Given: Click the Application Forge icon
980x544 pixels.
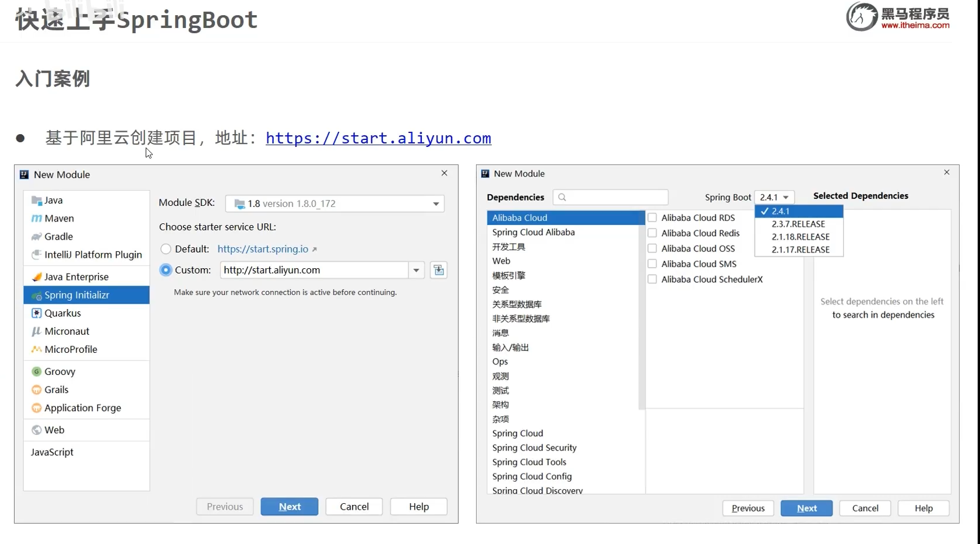Looking at the screenshot, I should pyautogui.click(x=37, y=408).
